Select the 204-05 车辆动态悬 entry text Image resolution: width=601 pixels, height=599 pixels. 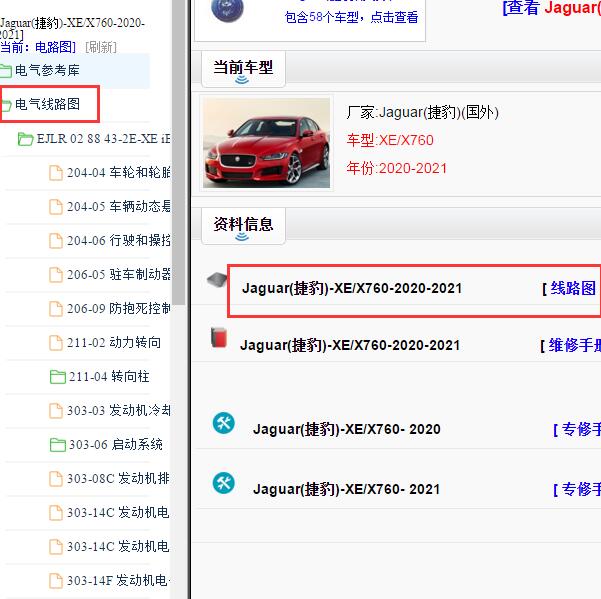(119, 207)
